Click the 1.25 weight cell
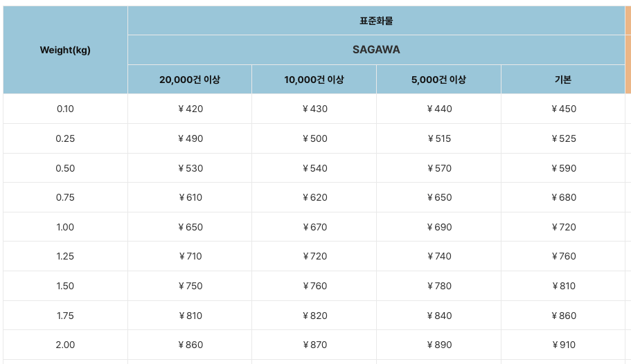The image size is (631, 364). [x=65, y=256]
